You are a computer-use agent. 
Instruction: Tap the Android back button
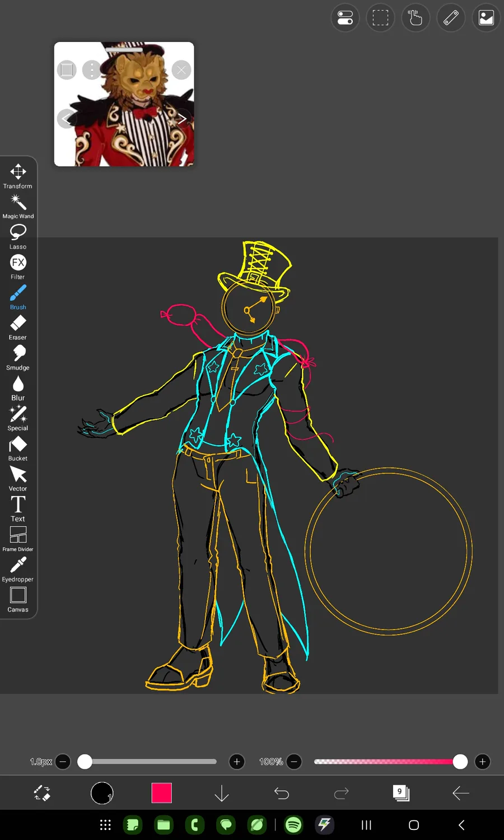(x=461, y=825)
